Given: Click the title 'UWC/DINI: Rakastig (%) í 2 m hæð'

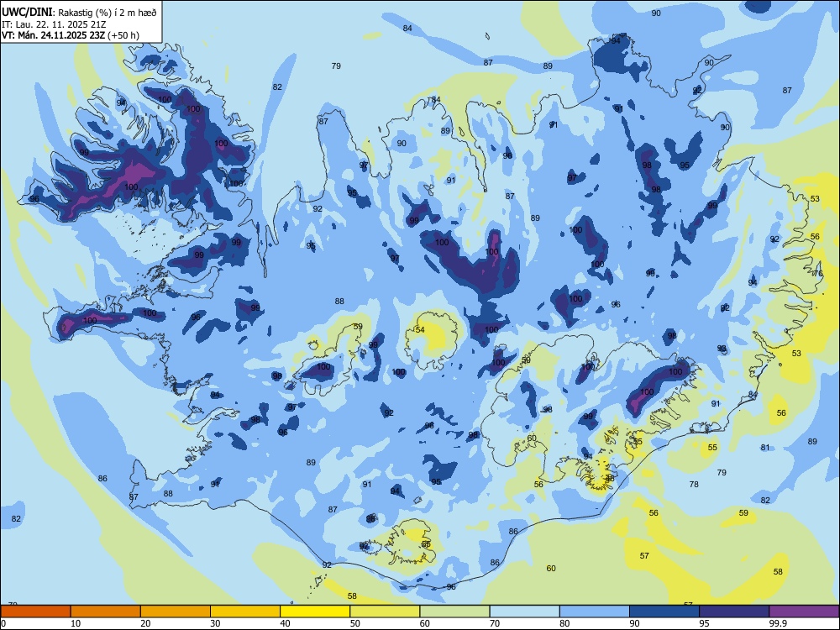Looking at the screenshot, I should click(x=79, y=13).
